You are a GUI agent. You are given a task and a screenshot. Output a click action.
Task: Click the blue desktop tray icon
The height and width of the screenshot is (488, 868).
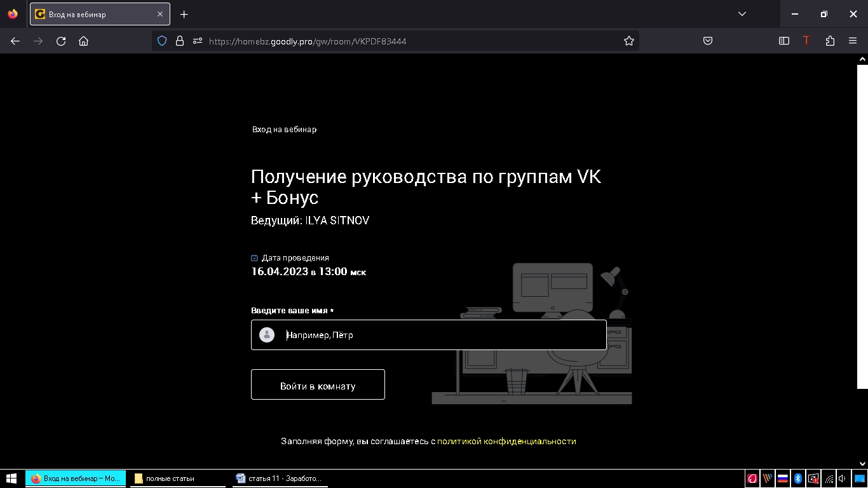coord(859,478)
